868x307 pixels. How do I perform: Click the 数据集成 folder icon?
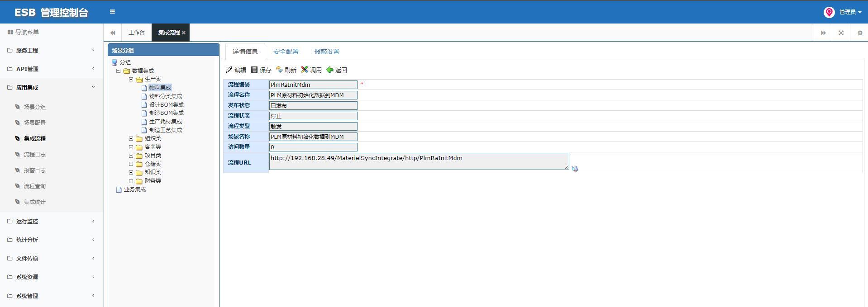pyautogui.click(x=127, y=71)
